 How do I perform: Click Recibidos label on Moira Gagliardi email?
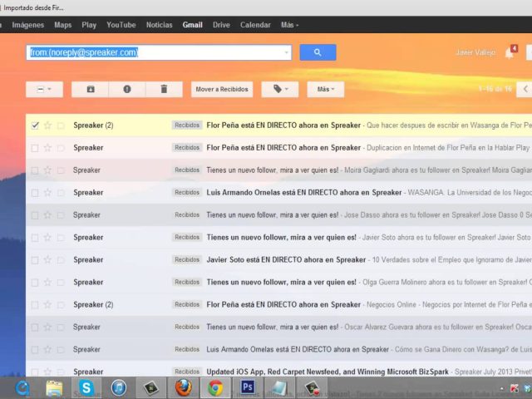(x=187, y=170)
